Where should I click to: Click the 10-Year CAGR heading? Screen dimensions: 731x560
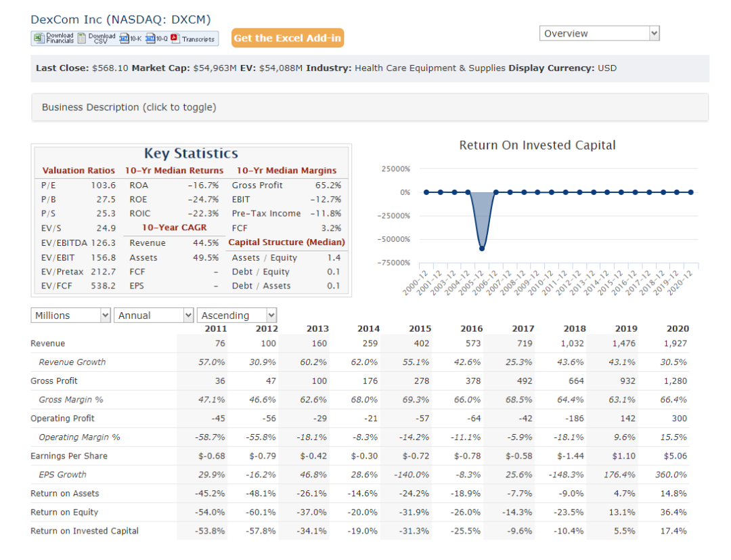[x=175, y=228]
